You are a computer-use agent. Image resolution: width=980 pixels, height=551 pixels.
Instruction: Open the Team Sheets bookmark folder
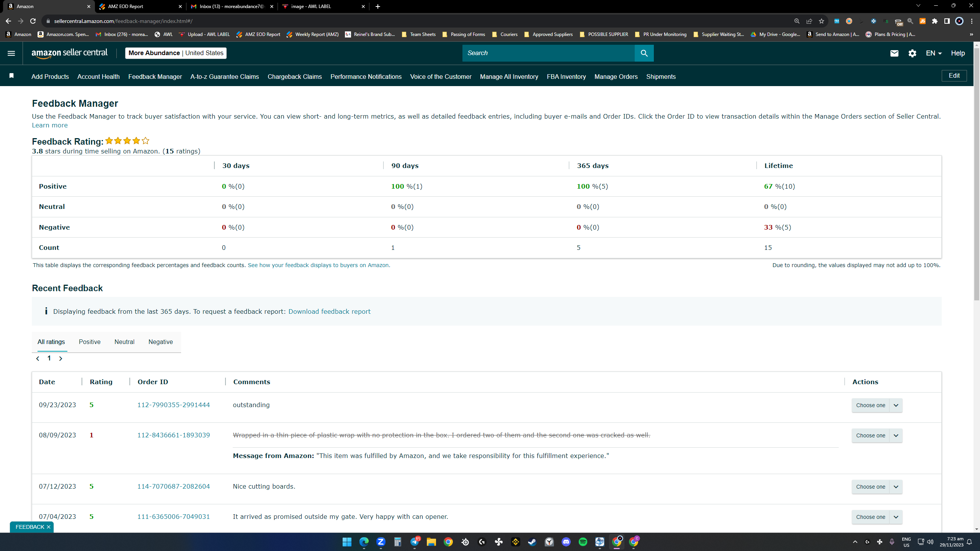tap(418, 34)
